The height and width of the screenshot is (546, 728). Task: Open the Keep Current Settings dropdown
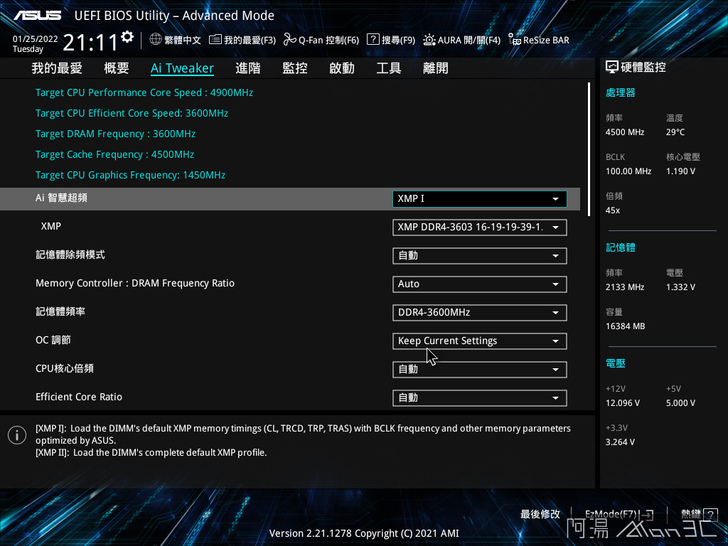pos(479,341)
